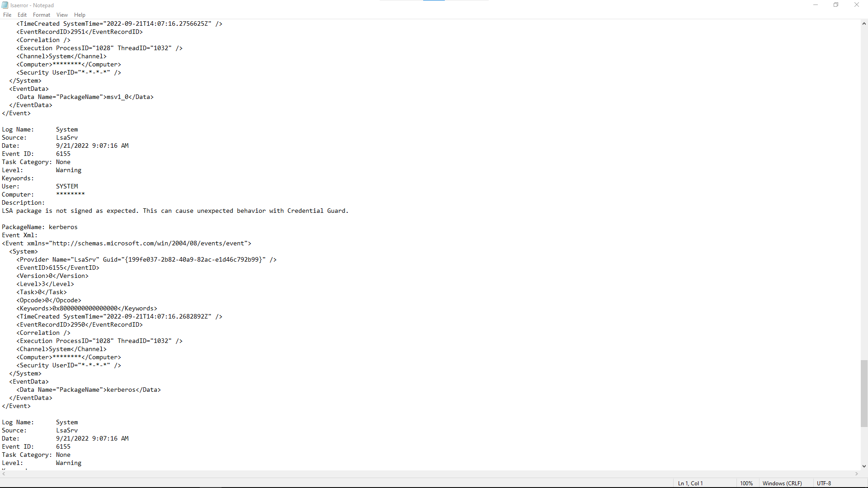Click the vertical scrollbar up arrow

(864, 23)
